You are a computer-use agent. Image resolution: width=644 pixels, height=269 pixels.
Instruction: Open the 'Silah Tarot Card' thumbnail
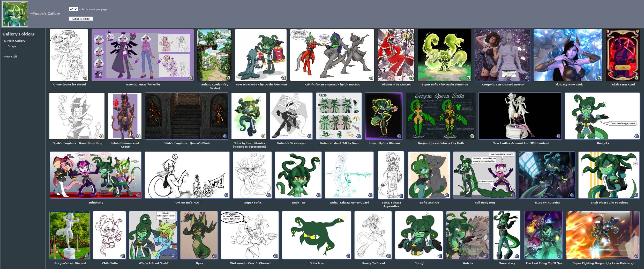[623, 55]
